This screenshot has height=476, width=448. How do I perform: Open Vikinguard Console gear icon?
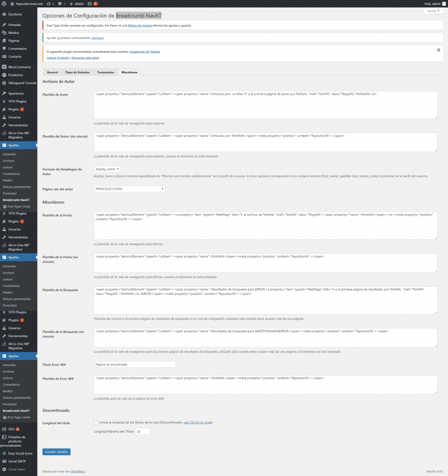coord(4,83)
